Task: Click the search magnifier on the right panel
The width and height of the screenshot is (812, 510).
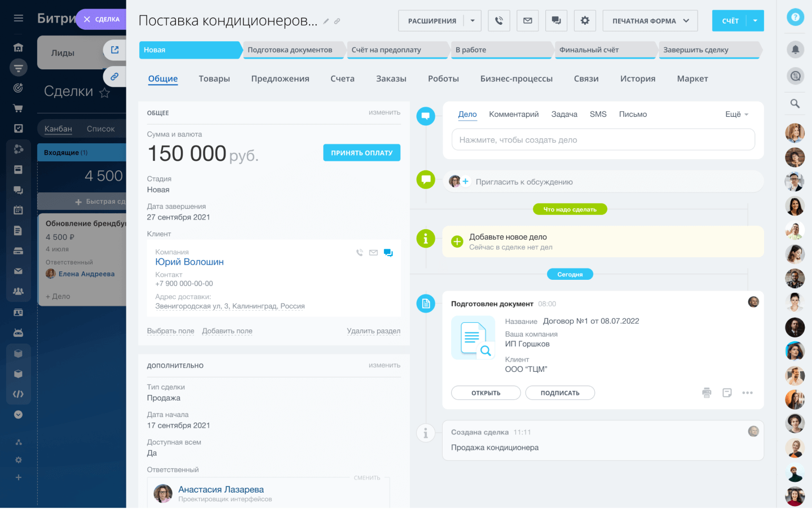Action: coord(795,103)
